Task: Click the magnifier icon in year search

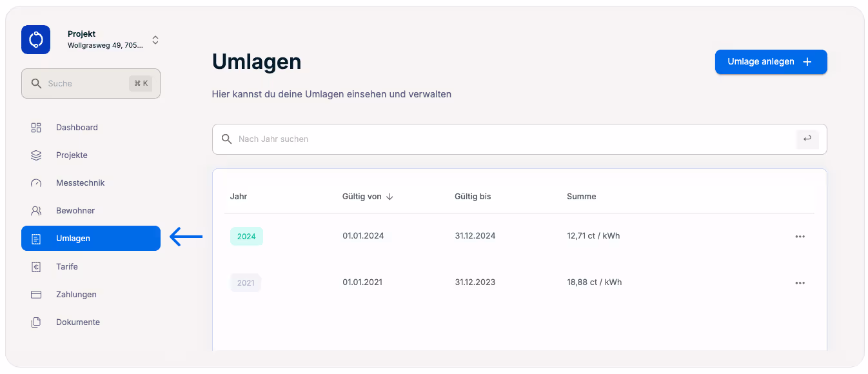Action: tap(226, 139)
